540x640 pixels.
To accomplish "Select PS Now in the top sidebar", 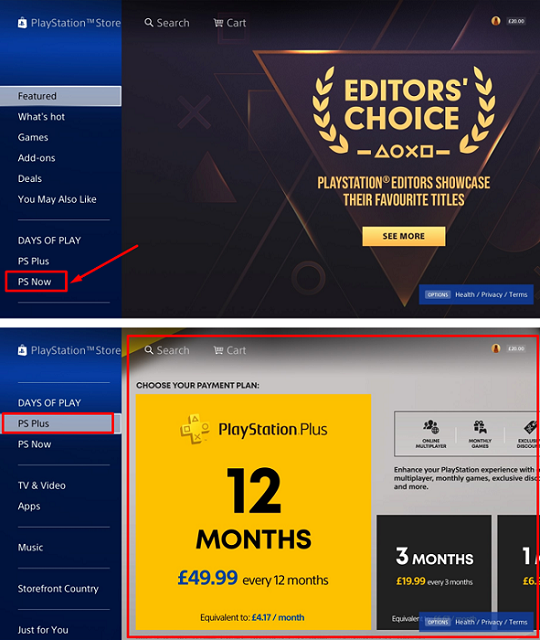I will tap(36, 282).
